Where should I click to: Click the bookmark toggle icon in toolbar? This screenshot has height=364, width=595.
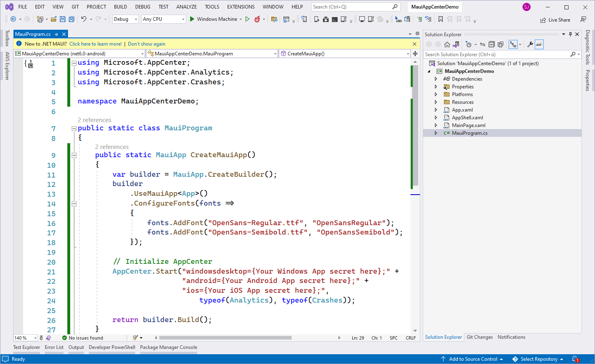click(441, 19)
